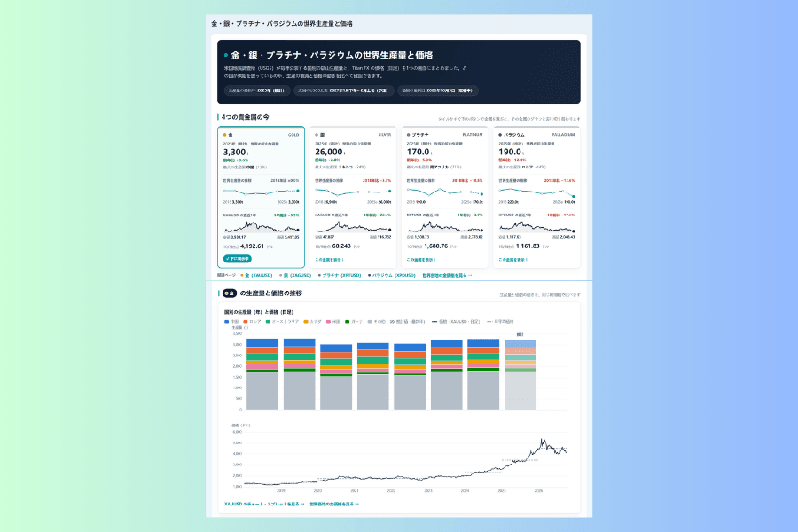Select the プラチナ PLATINUM metal card
The width and height of the screenshot is (798, 532).
445,197
